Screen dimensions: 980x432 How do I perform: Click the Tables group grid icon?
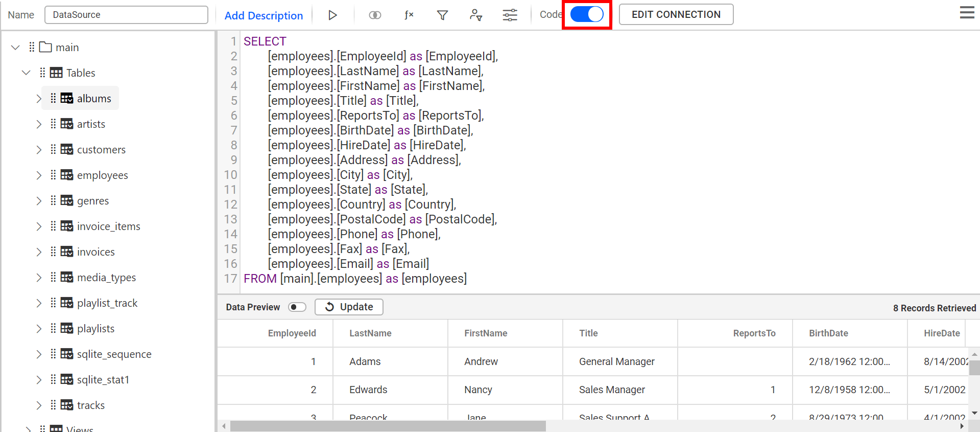[56, 73]
